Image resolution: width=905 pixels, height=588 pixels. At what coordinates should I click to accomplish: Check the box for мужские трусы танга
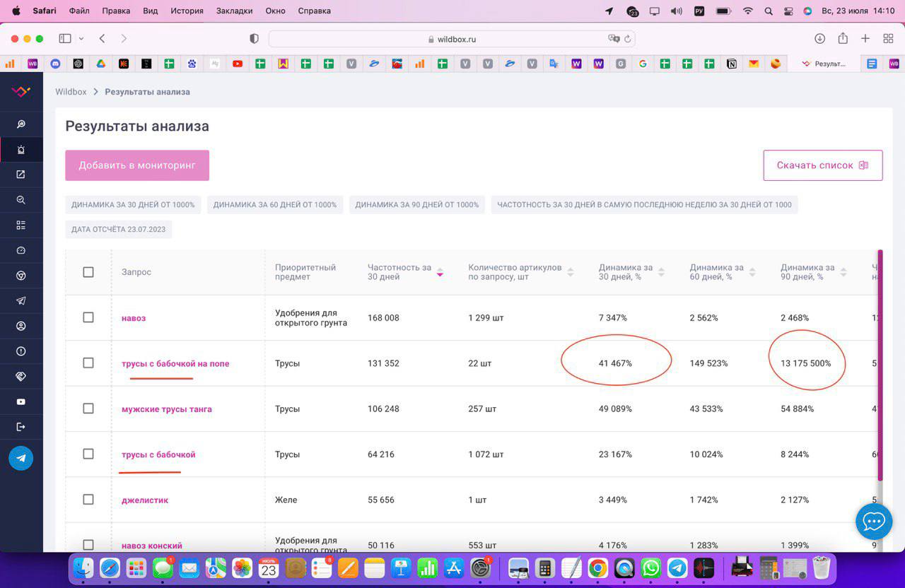[88, 408]
